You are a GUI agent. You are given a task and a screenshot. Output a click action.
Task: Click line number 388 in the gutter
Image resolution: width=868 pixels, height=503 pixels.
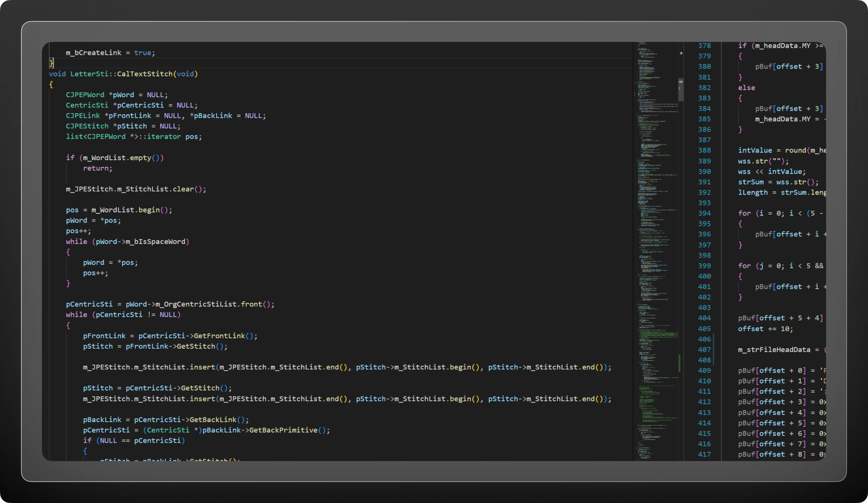[704, 150]
